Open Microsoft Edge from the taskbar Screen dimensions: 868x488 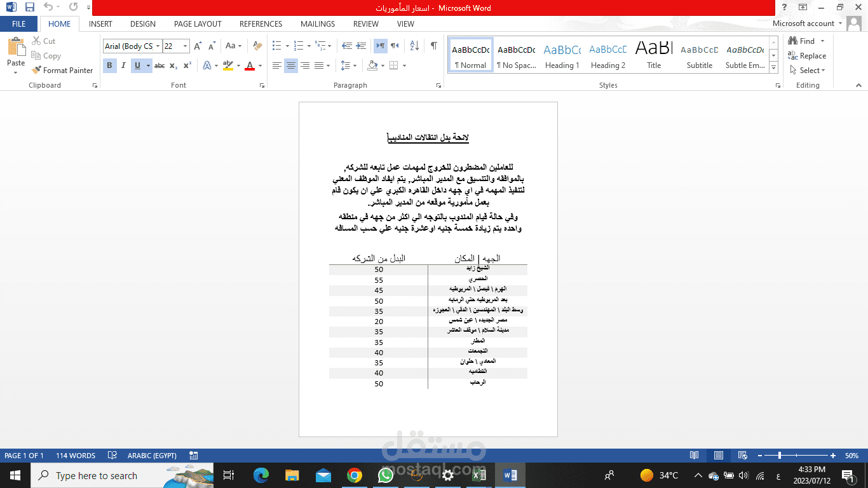[x=261, y=475]
